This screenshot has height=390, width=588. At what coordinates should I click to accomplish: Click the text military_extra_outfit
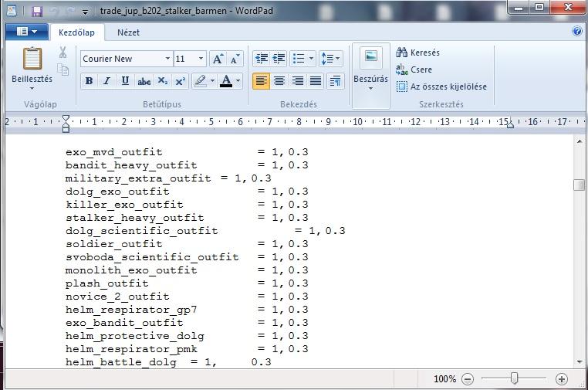point(138,178)
